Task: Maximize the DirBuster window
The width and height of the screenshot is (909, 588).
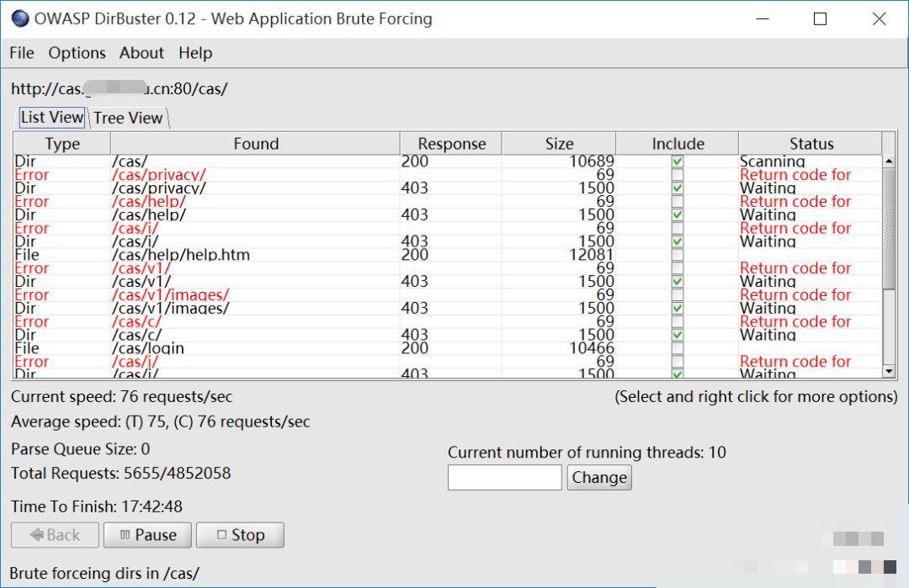Action: (x=820, y=19)
